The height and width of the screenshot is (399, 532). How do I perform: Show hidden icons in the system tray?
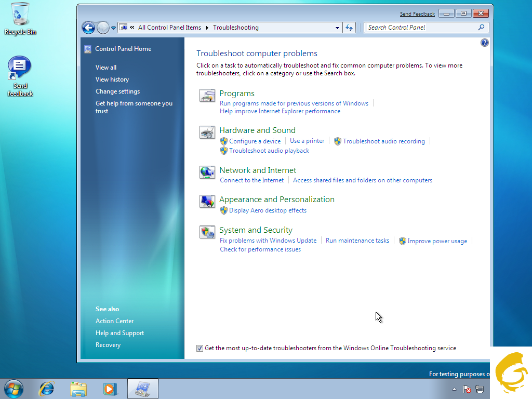[455, 389]
